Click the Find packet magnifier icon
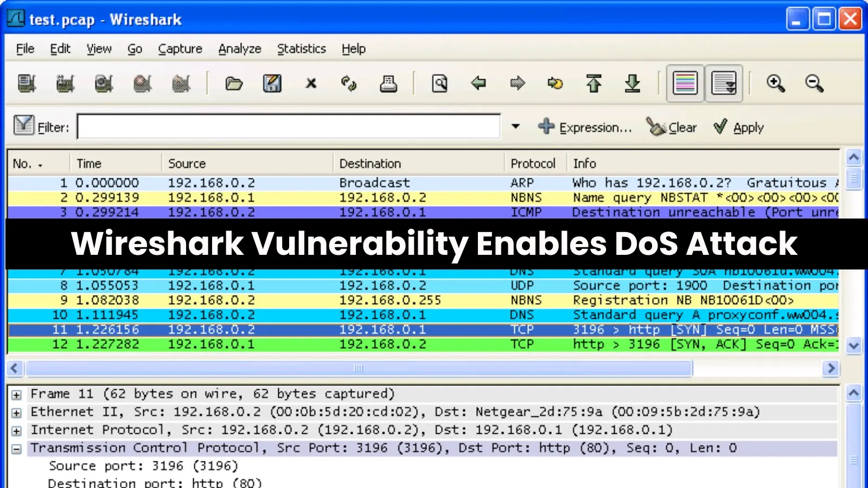 click(x=439, y=84)
